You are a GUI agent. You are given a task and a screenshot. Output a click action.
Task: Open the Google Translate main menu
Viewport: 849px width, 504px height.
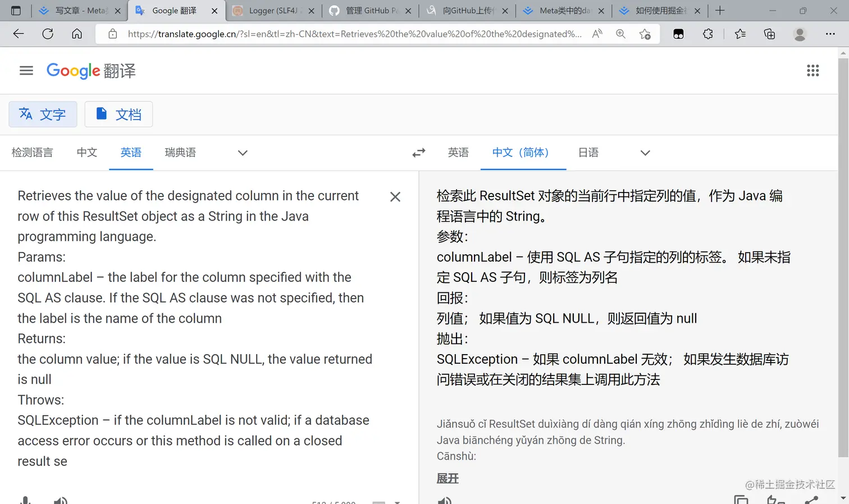tap(26, 71)
